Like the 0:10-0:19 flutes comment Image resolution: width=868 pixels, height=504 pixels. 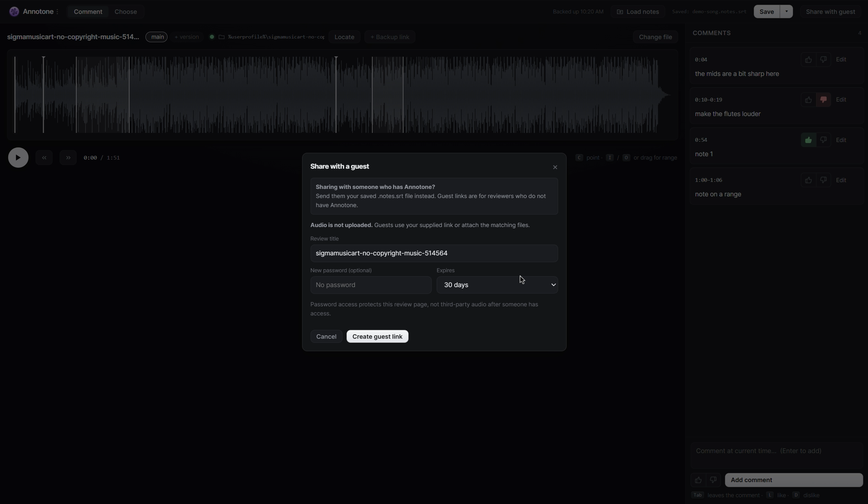[x=808, y=100]
